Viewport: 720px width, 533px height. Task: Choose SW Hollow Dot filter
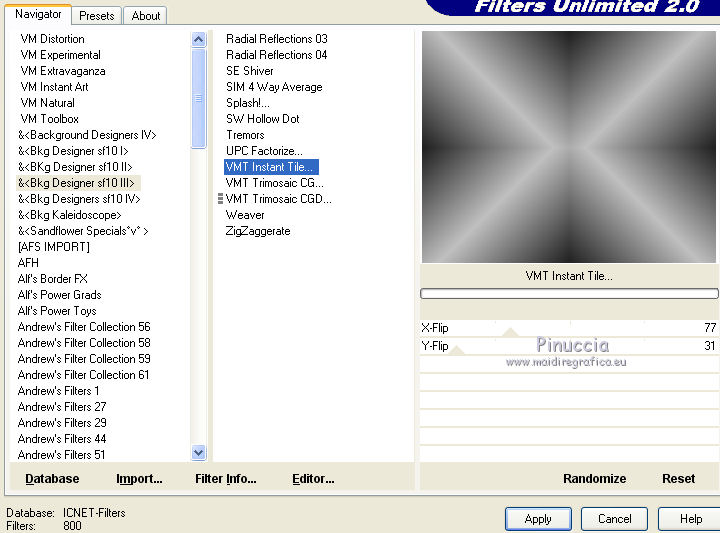click(x=263, y=119)
